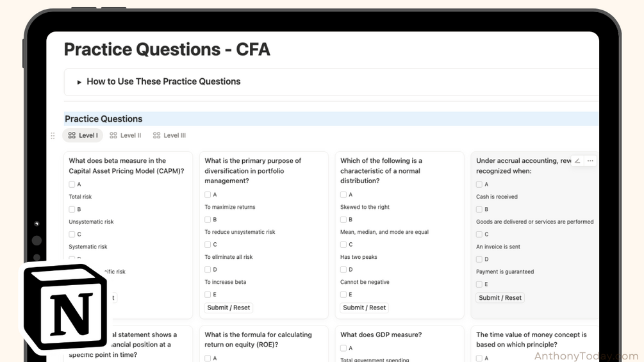Switch to the Level II tab
644x362 pixels.
tap(125, 135)
